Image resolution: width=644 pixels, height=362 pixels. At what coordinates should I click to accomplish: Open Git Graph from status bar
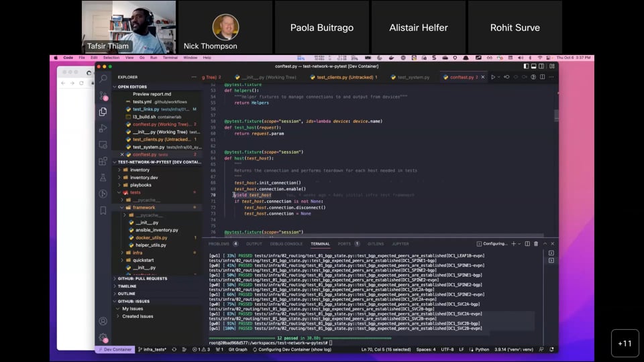(x=237, y=350)
